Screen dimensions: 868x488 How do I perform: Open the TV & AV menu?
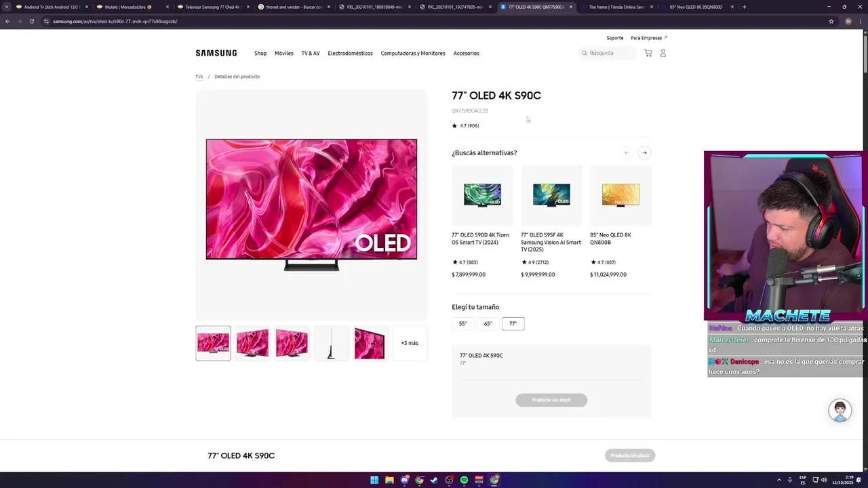[311, 53]
